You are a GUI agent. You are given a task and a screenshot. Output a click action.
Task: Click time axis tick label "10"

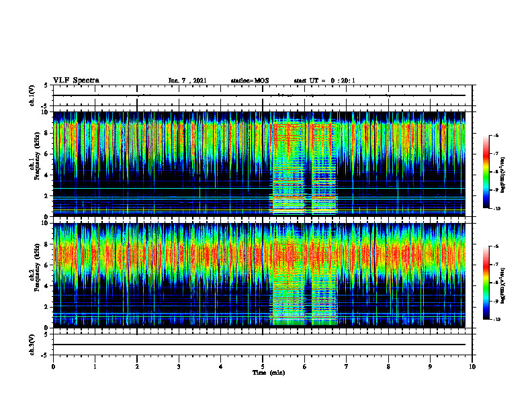(x=472, y=367)
